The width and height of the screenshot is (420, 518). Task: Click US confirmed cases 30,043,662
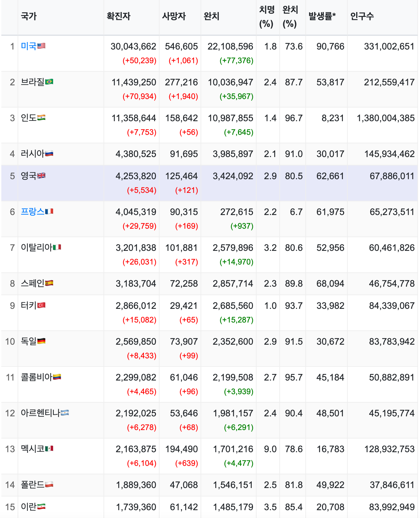pos(133,46)
